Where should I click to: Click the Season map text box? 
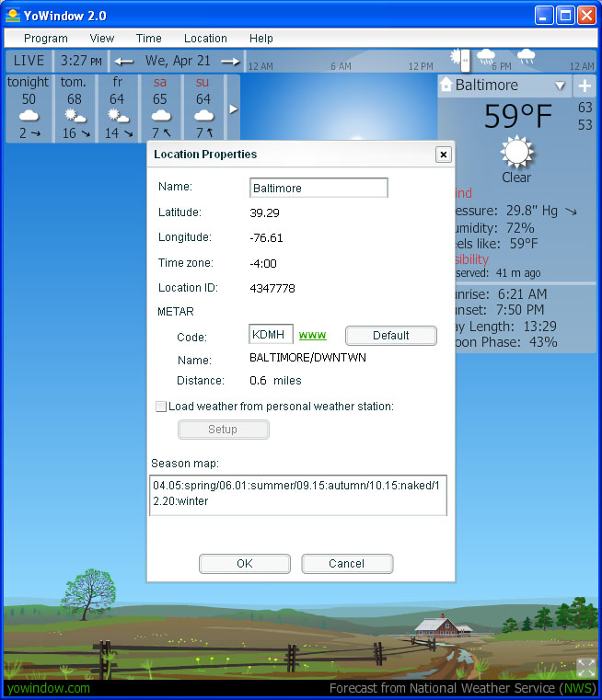298,495
